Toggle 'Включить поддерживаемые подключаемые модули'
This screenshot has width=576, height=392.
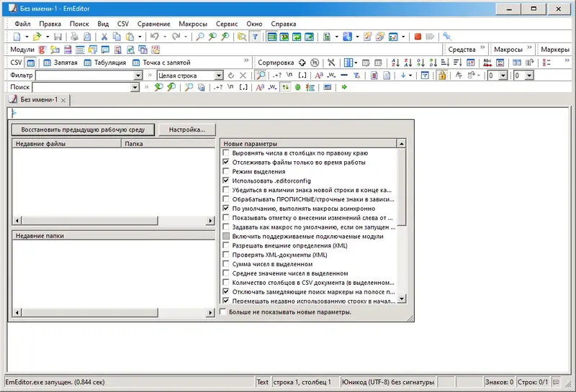click(226, 236)
